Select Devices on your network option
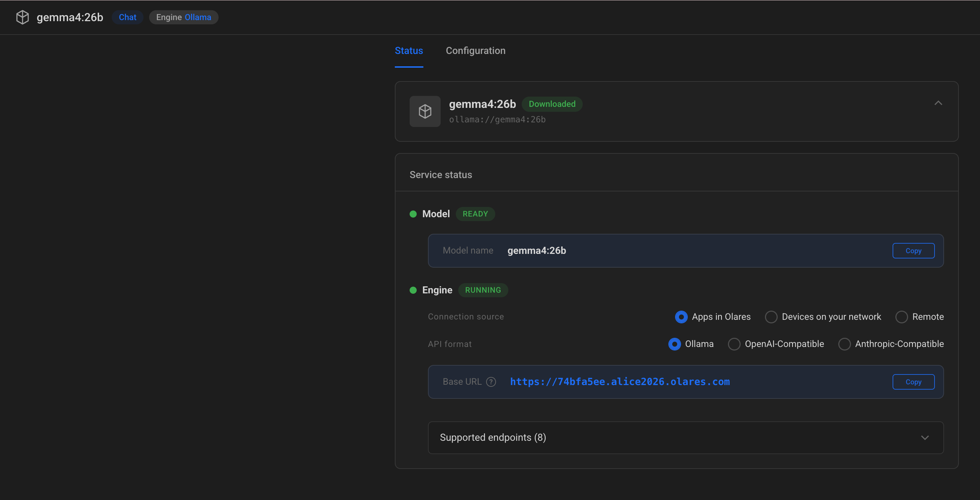Image resolution: width=980 pixels, height=500 pixels. [x=771, y=317]
